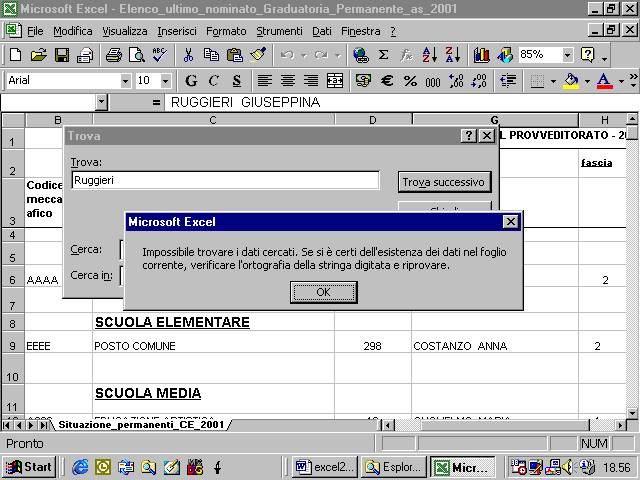Switch to the excel2 Word taskbar button
This screenshot has width=640, height=480.
[x=325, y=467]
